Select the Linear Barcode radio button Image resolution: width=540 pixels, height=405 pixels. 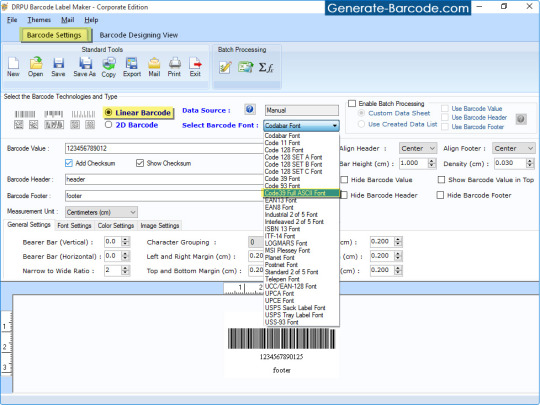(x=108, y=112)
